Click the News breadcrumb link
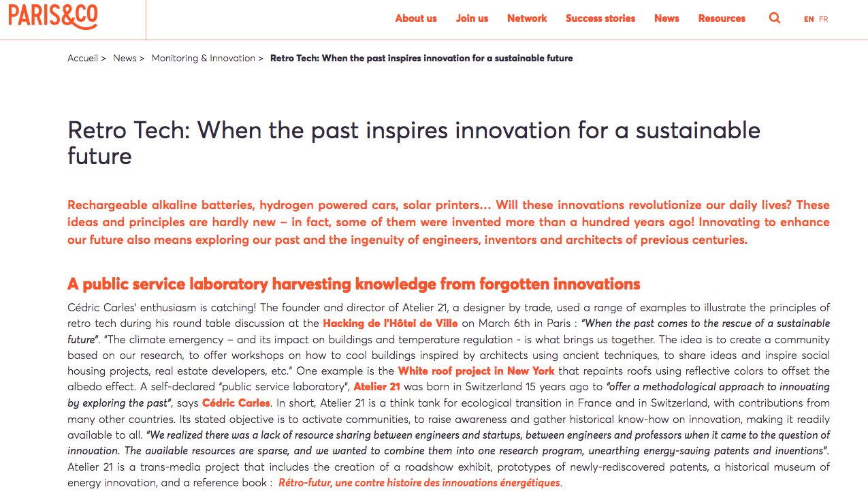The width and height of the screenshot is (868, 502). (125, 59)
